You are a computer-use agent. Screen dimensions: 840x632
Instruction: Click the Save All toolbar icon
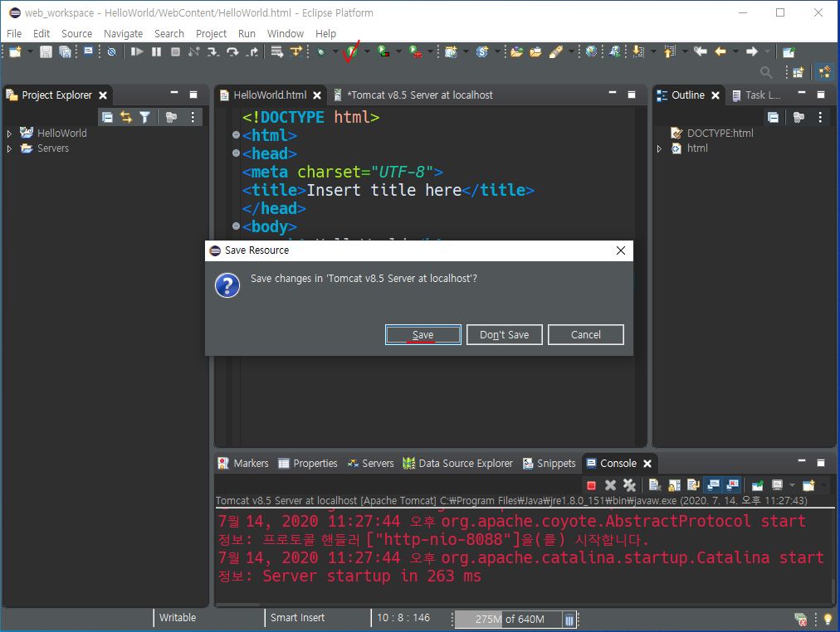click(65, 52)
